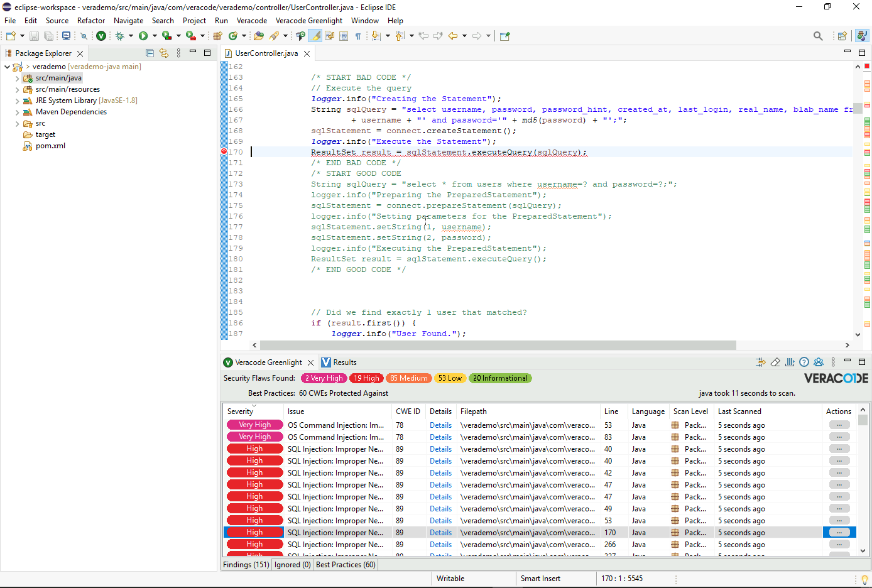Click the Search flashlight toolbar icon
The image size is (872, 588).
click(274, 36)
